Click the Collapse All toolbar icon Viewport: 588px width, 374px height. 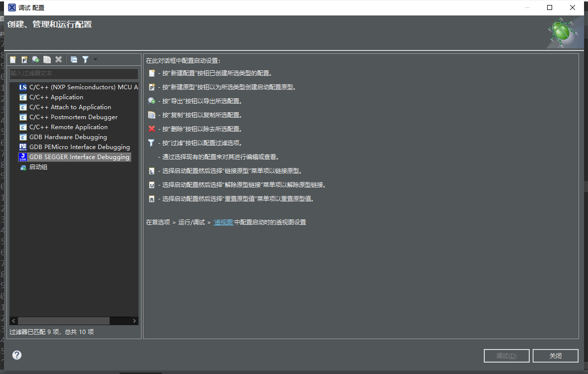(74, 59)
